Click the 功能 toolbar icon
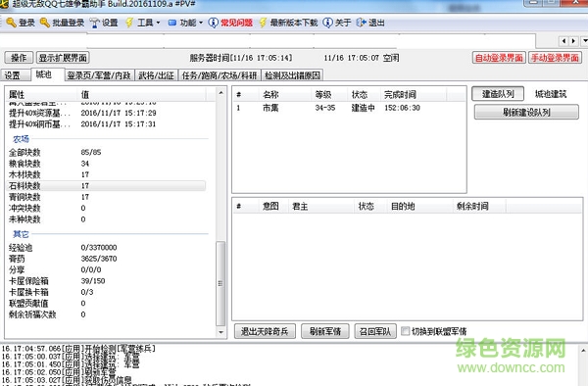The image size is (588, 386). pyautogui.click(x=172, y=23)
